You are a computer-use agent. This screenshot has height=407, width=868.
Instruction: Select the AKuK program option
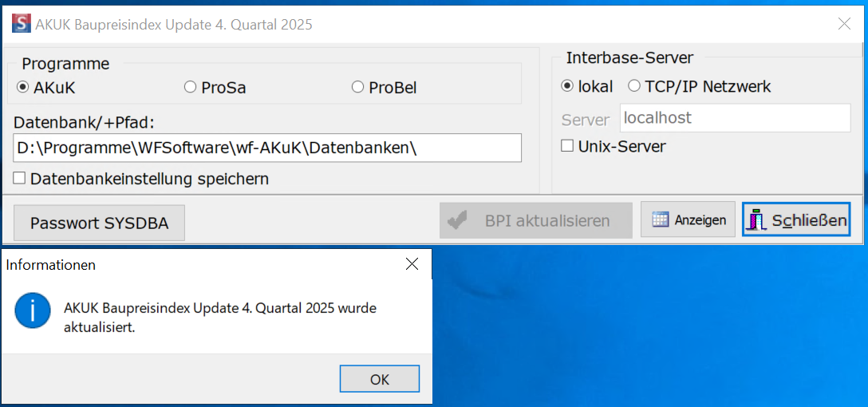(x=23, y=87)
